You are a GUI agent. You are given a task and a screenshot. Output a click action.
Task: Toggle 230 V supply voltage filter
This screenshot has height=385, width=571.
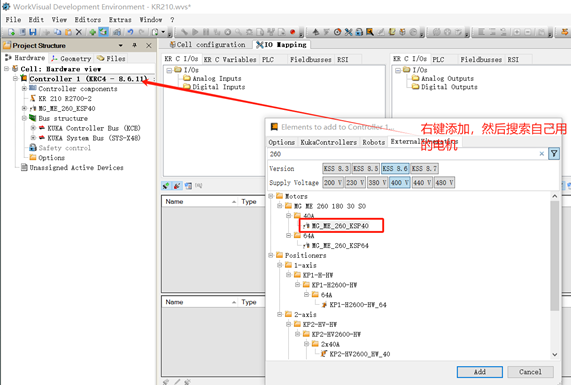355,182
